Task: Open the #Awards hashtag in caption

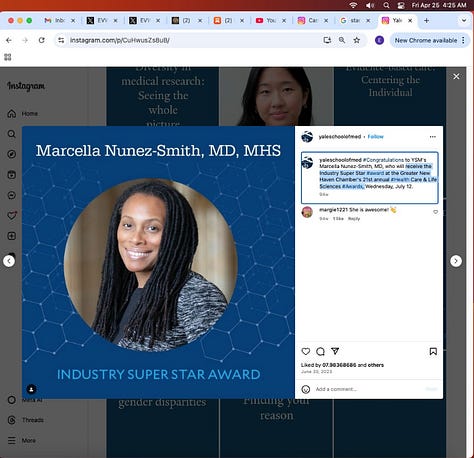Action: (x=353, y=186)
